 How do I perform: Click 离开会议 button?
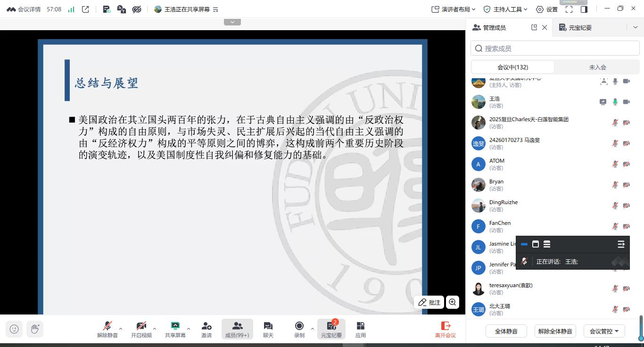[x=445, y=329]
